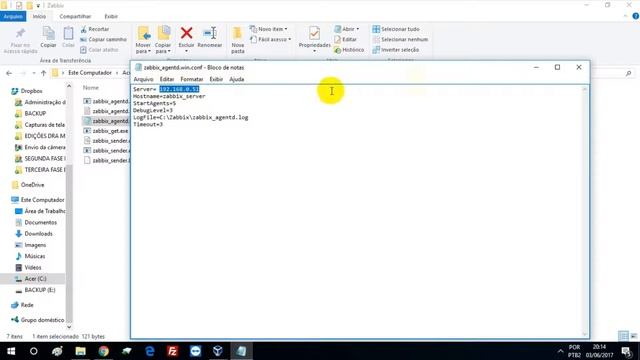Click Editar in the Explorer ribbon
This screenshot has height=360, width=640.
[345, 40]
